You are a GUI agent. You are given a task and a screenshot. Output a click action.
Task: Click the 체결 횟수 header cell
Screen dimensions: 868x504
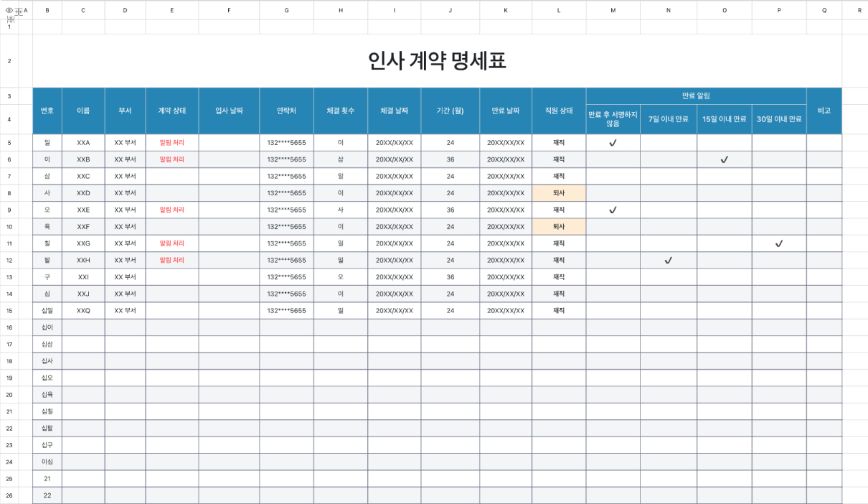[x=341, y=111]
